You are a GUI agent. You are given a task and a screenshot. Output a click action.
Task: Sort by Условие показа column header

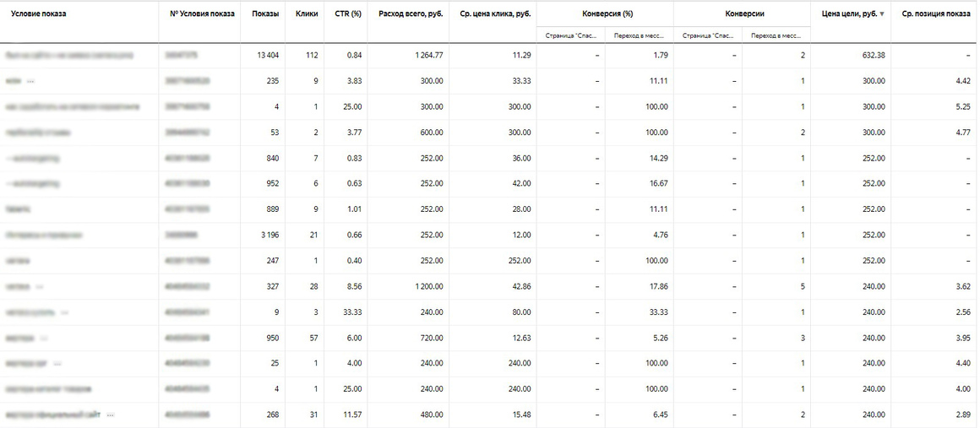[x=38, y=14]
